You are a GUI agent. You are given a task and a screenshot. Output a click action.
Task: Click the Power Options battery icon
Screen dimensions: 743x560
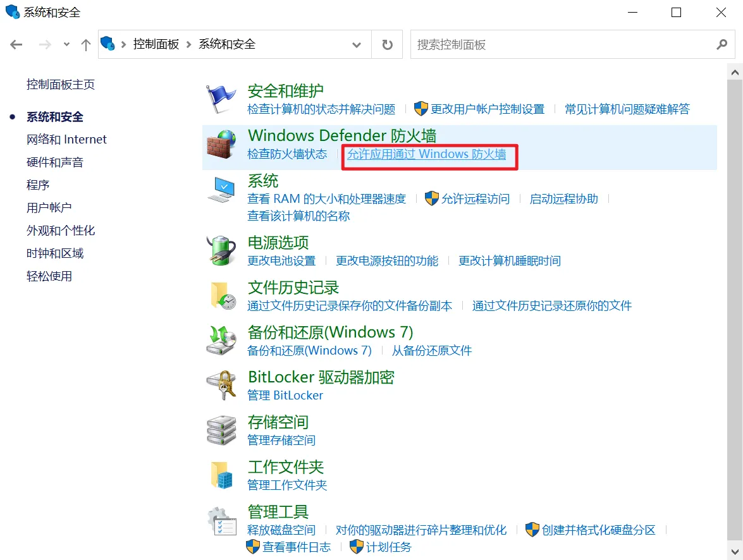221,250
